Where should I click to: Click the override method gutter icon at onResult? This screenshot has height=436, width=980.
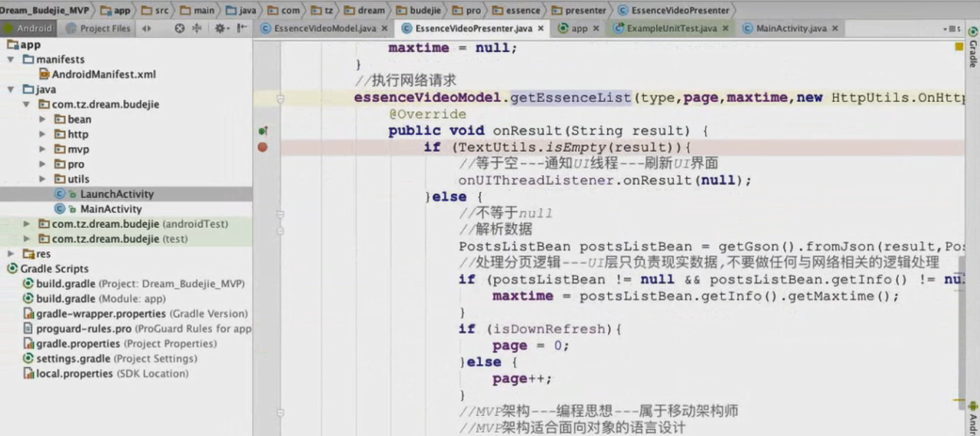coord(263,132)
